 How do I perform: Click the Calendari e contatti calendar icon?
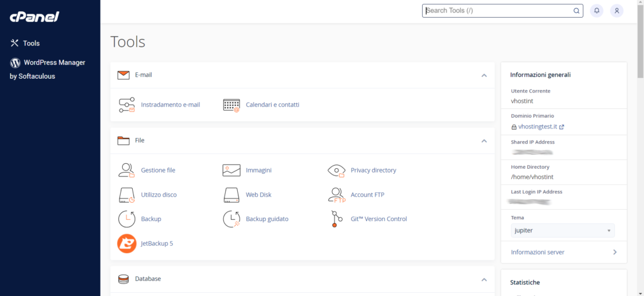231,105
